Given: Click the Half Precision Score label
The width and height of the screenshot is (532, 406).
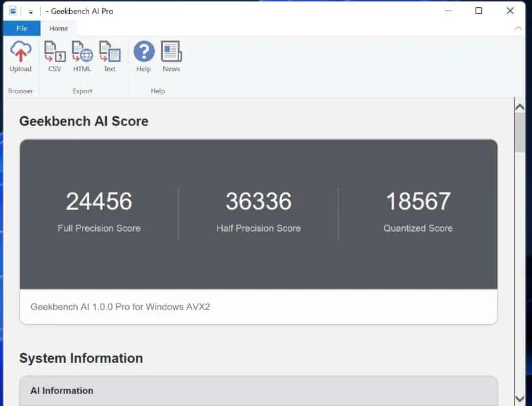Looking at the screenshot, I should point(259,228).
